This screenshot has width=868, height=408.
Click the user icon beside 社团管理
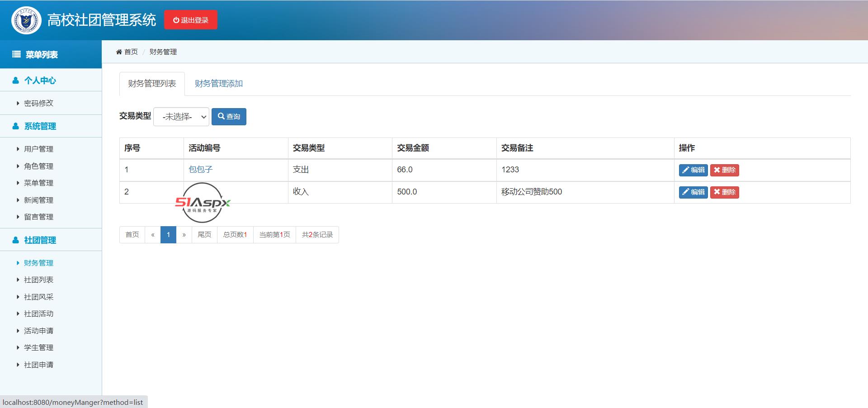tap(16, 240)
